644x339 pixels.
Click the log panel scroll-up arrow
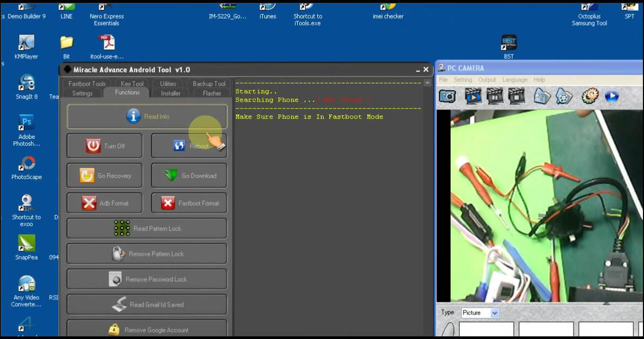pyautogui.click(x=427, y=83)
